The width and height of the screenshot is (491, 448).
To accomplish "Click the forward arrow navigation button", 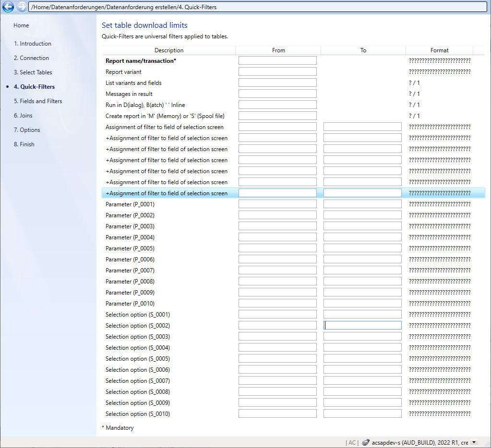I will (22, 7).
